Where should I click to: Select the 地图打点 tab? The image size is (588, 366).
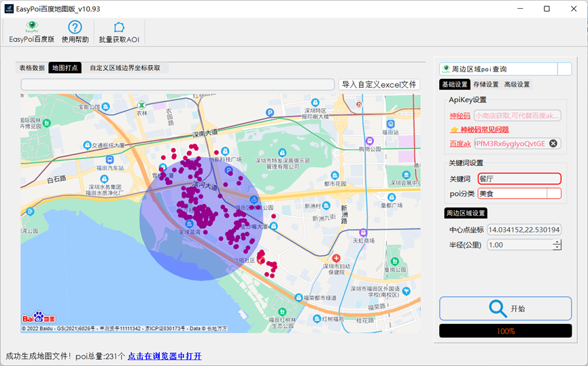point(65,68)
